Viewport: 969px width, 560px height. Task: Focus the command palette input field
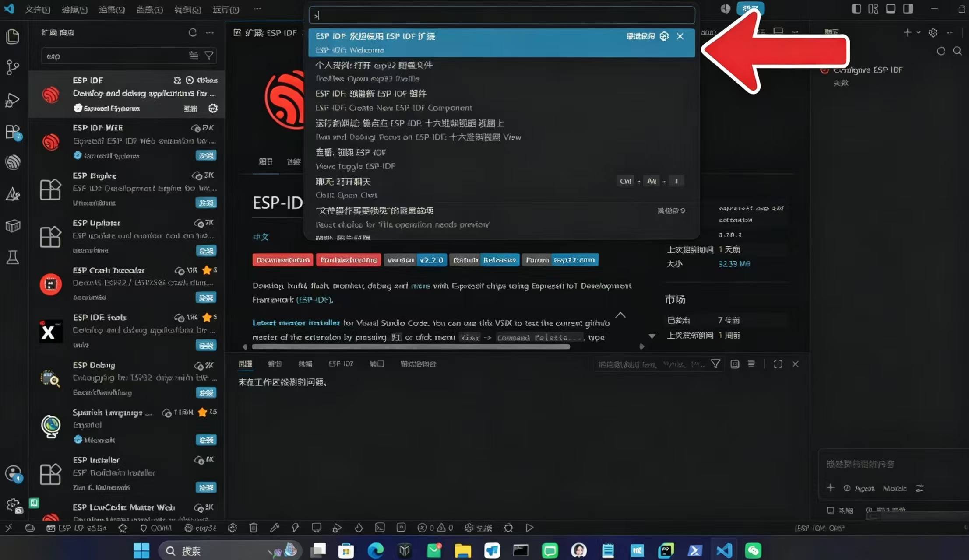(x=502, y=16)
